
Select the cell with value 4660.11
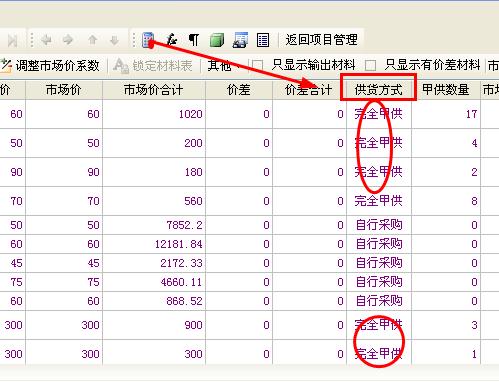coord(154,282)
